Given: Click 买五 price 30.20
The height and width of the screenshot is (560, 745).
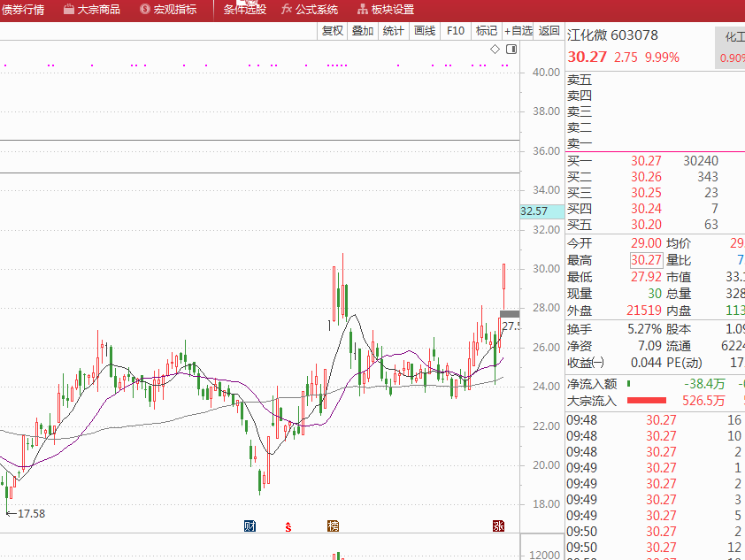Looking at the screenshot, I should point(646,225).
